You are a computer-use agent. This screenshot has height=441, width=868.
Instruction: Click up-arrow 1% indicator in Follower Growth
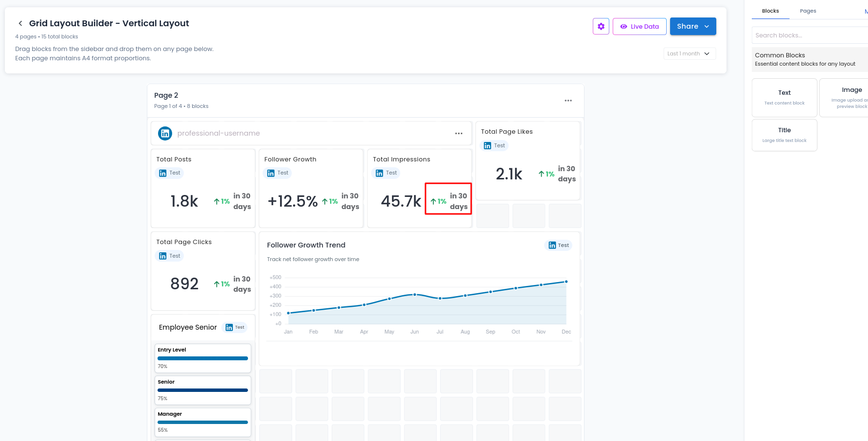[x=330, y=201]
